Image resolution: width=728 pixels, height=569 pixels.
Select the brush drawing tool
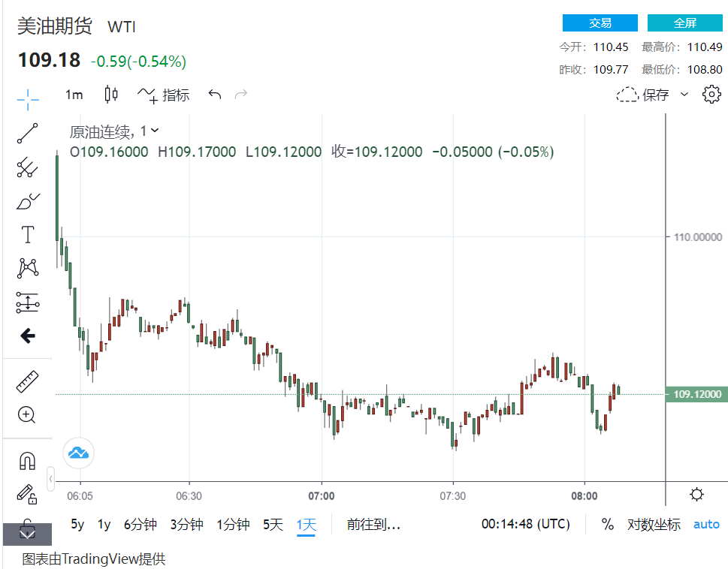[x=28, y=201]
